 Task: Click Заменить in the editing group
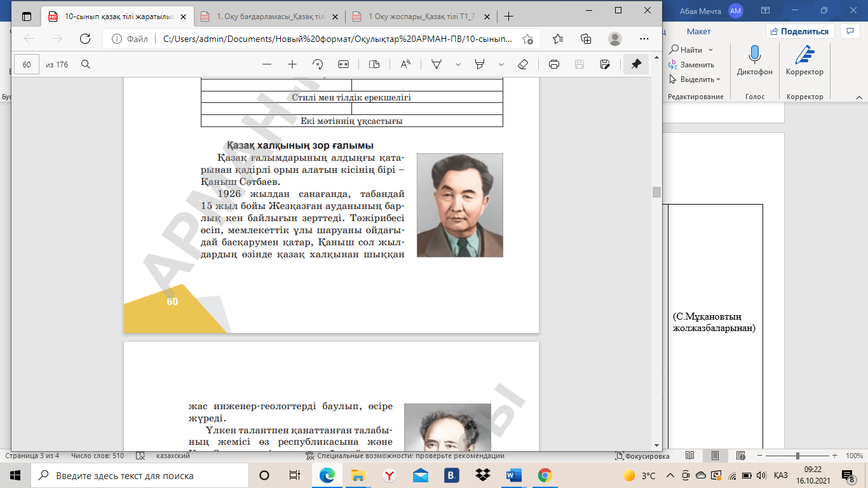[696, 65]
